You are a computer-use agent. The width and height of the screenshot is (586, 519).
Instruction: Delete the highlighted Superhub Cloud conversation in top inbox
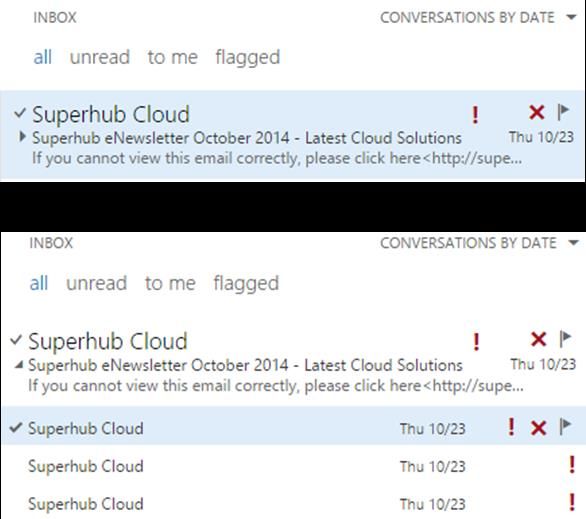(537, 112)
